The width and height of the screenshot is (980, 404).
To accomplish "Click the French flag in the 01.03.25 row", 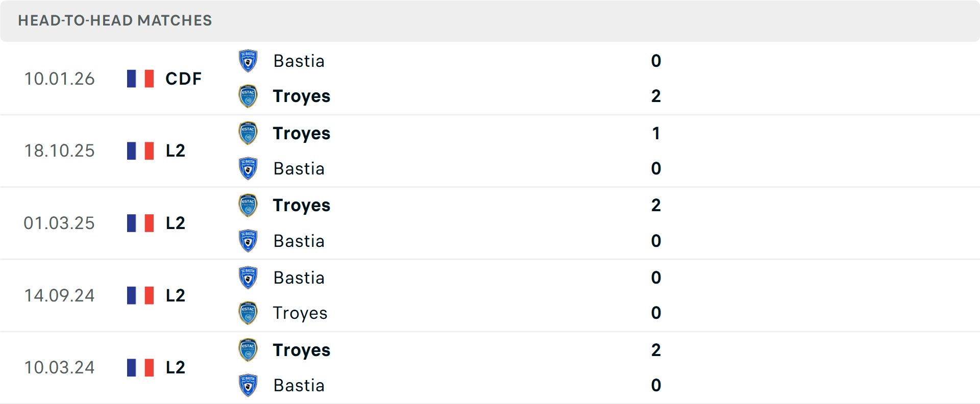I will coord(140,223).
